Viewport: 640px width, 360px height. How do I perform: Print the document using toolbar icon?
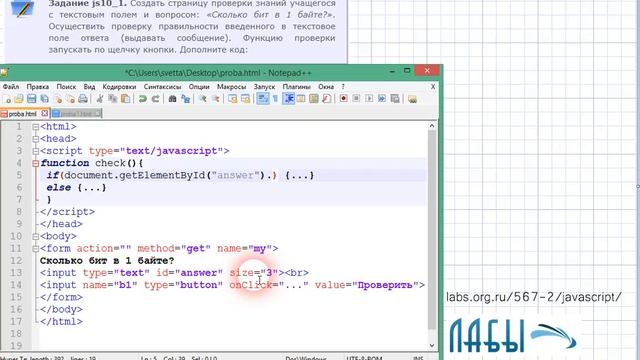[83, 99]
